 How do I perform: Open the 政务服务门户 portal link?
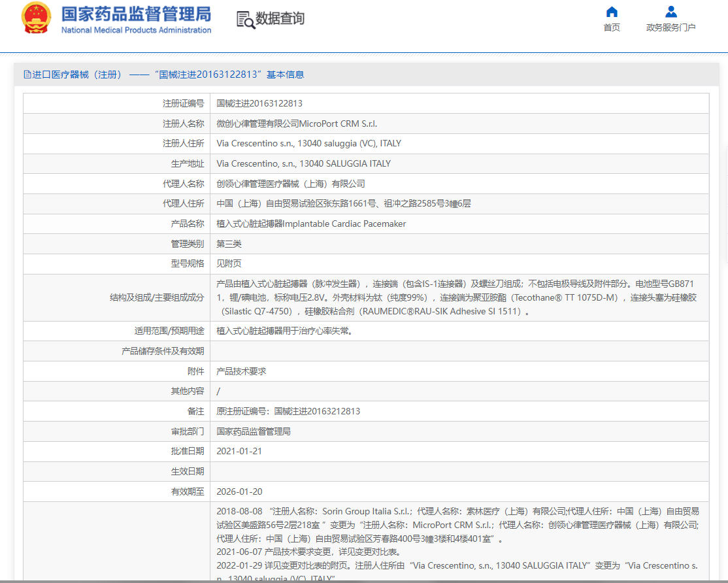670,29
